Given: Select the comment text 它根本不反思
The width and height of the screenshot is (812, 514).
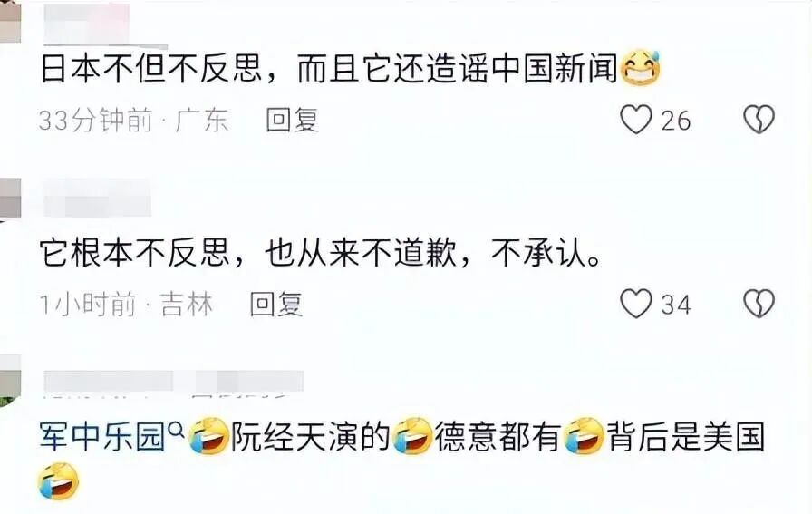Looking at the screenshot, I should (x=135, y=253).
